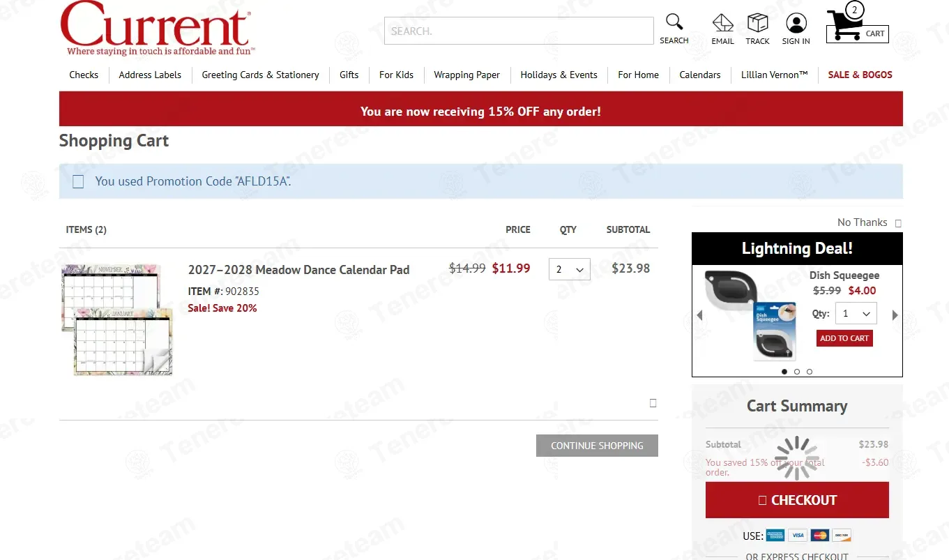The width and height of the screenshot is (949, 560).
Task: Click the magnifying glass Search icon
Action: coord(674,22)
